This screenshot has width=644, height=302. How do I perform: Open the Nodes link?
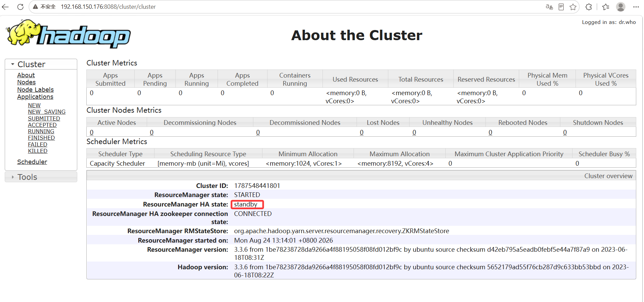pyautogui.click(x=26, y=82)
